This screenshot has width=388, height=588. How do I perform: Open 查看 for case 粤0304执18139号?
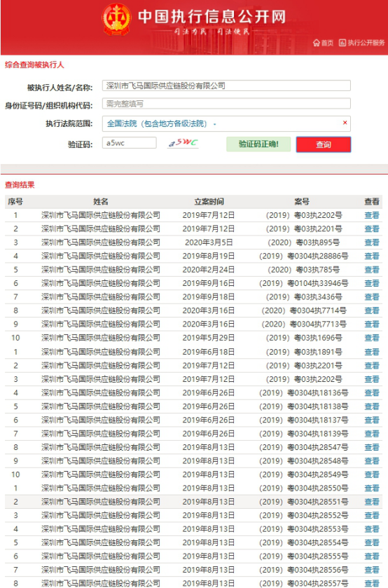[372, 434]
